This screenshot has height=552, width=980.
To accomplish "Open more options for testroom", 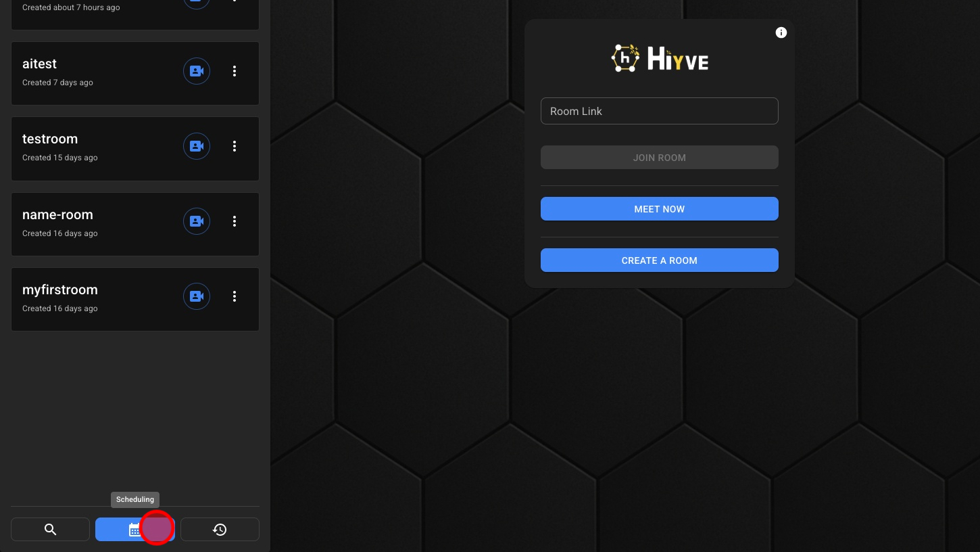I will (235, 146).
